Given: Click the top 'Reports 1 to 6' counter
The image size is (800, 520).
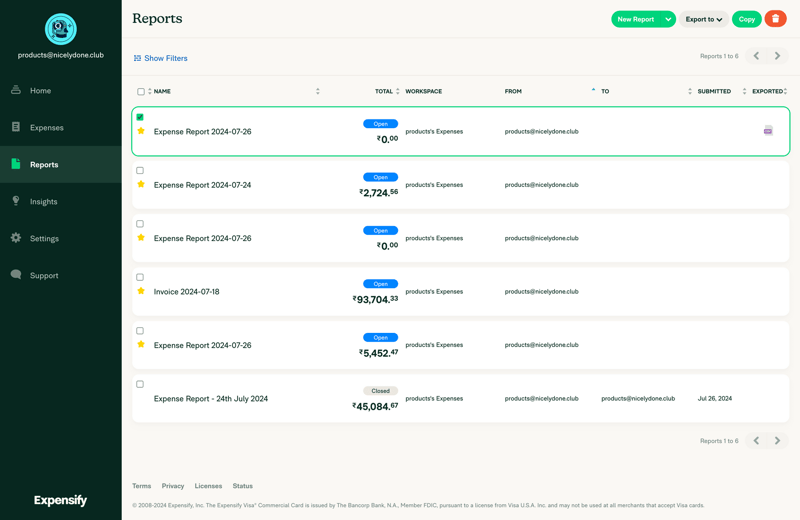Looking at the screenshot, I should (x=719, y=56).
